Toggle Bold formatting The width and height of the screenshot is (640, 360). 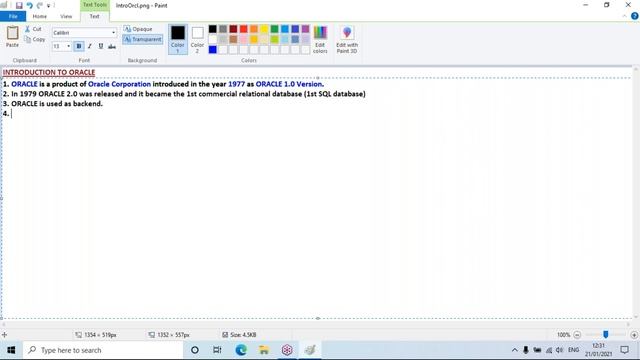79,46
